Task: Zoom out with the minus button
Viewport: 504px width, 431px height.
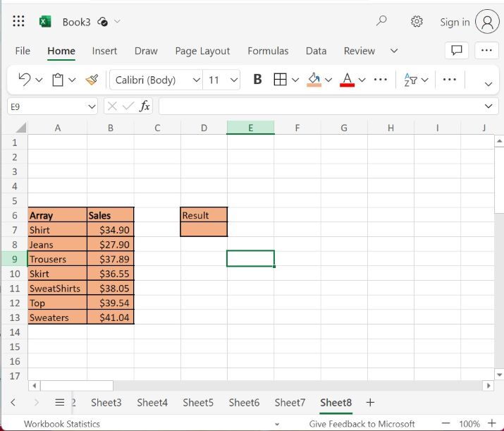Action: 445,423
